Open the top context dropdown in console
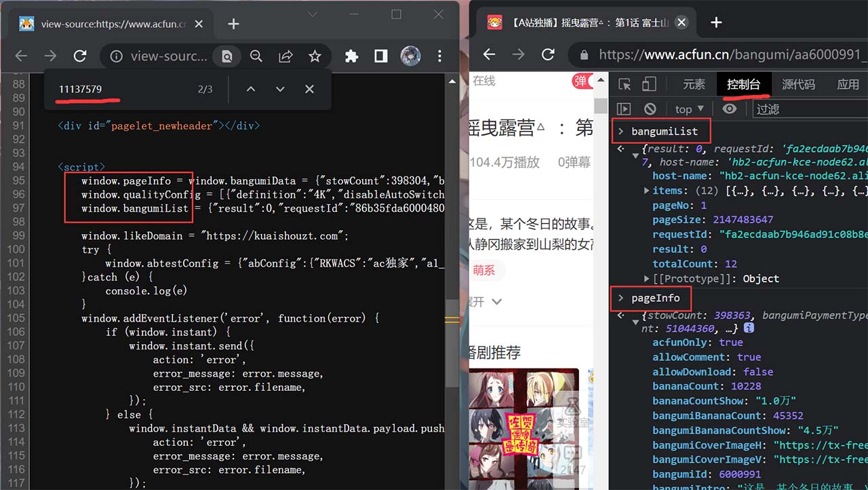Viewport: 868px width, 490px height. click(690, 109)
